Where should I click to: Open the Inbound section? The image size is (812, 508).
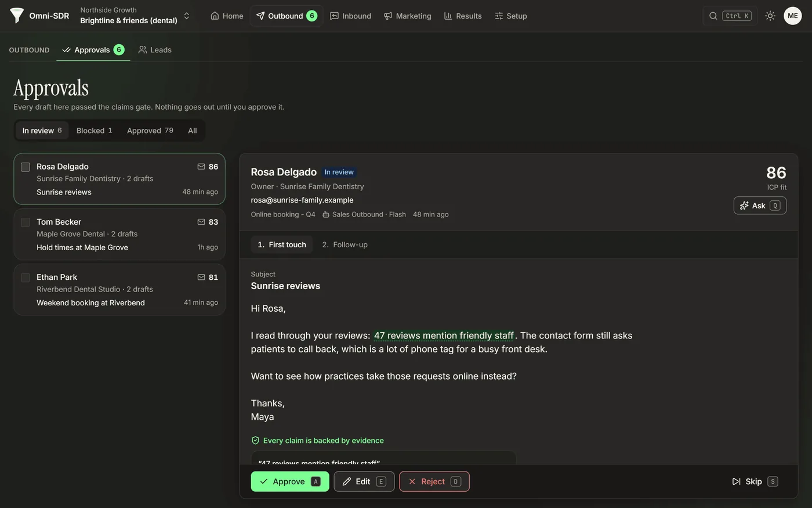pos(350,16)
